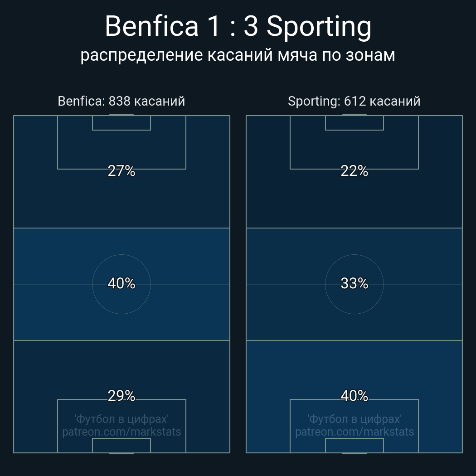Click 'Футбол в цифрах' watermark on Benfica's pitch
This screenshot has height=476, width=476.
[x=121, y=419]
